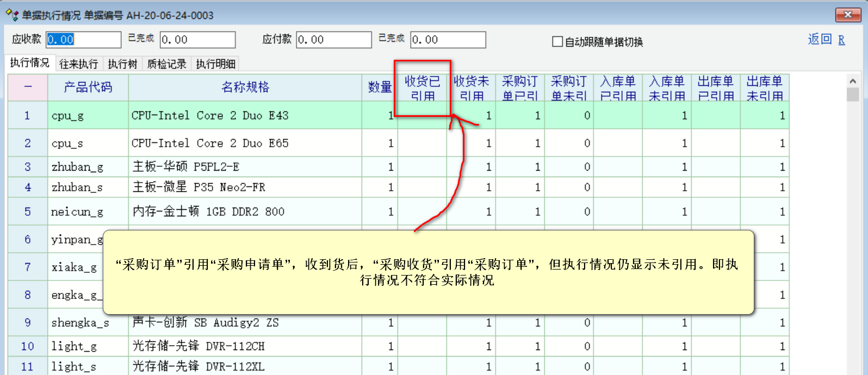Click the app icon in the title bar
This screenshot has width=868, height=375.
click(x=12, y=15)
